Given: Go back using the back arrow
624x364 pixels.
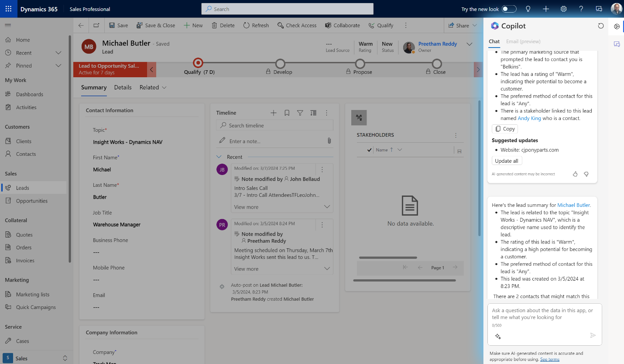Looking at the screenshot, I should pyautogui.click(x=81, y=25).
